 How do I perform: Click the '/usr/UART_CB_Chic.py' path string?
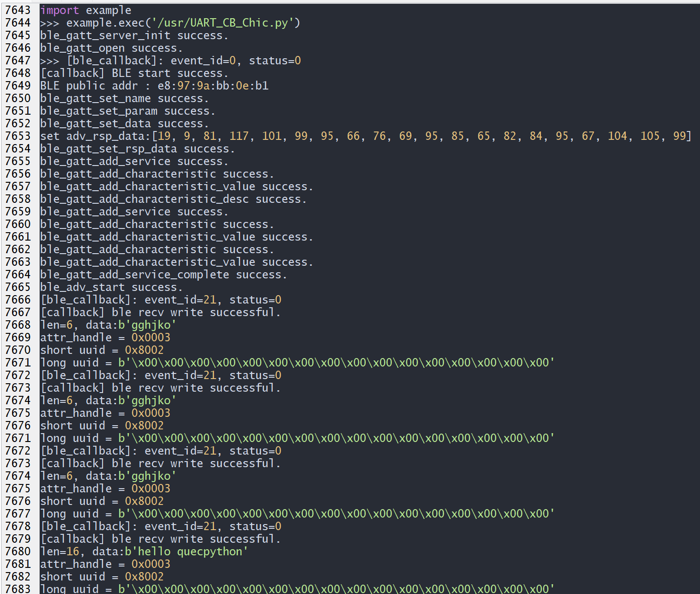(x=223, y=23)
